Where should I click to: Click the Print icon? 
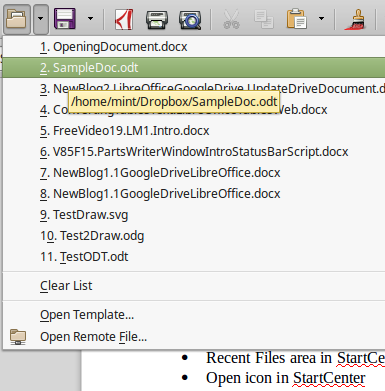pos(157,20)
